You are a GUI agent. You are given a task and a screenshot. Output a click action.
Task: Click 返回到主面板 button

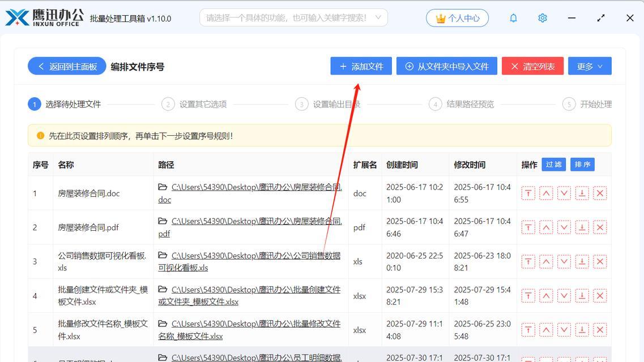(67, 66)
